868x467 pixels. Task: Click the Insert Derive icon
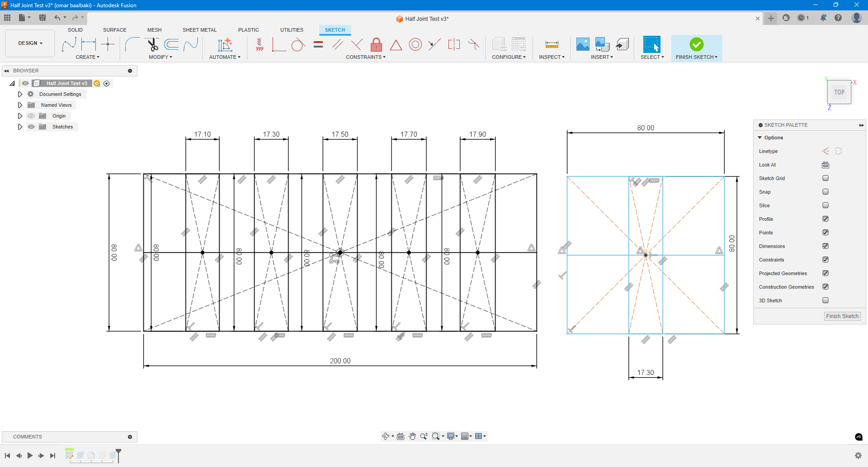[623, 44]
